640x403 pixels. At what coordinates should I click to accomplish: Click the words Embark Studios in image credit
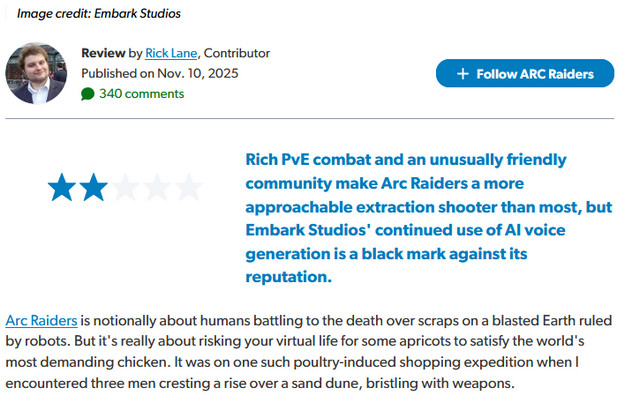coord(140,14)
